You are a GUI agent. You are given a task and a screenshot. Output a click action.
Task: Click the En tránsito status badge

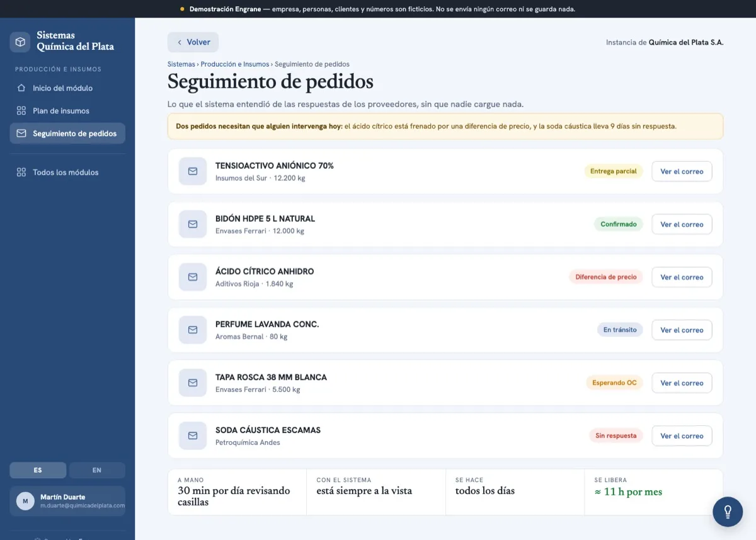pos(620,330)
